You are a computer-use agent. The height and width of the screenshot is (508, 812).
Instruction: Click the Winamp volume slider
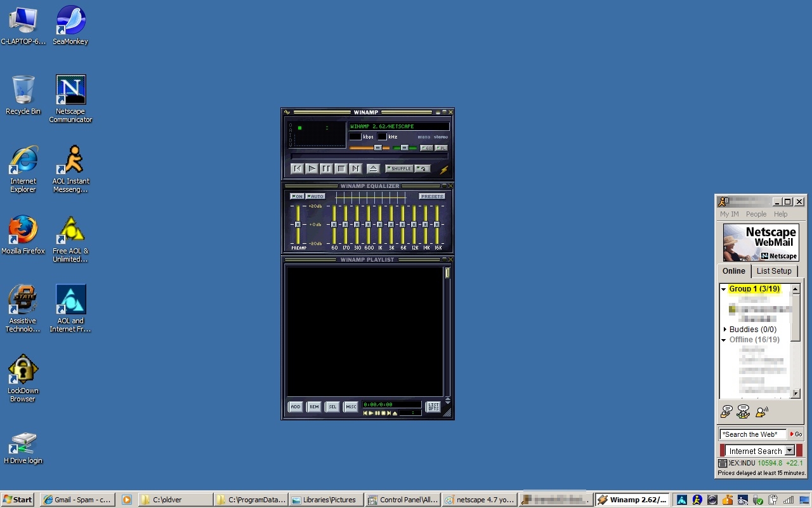coord(370,147)
